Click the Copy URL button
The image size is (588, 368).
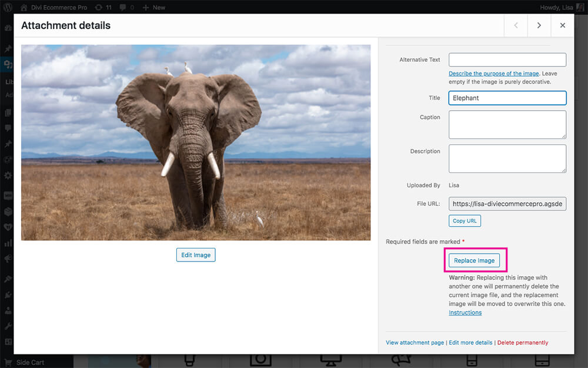pos(465,221)
